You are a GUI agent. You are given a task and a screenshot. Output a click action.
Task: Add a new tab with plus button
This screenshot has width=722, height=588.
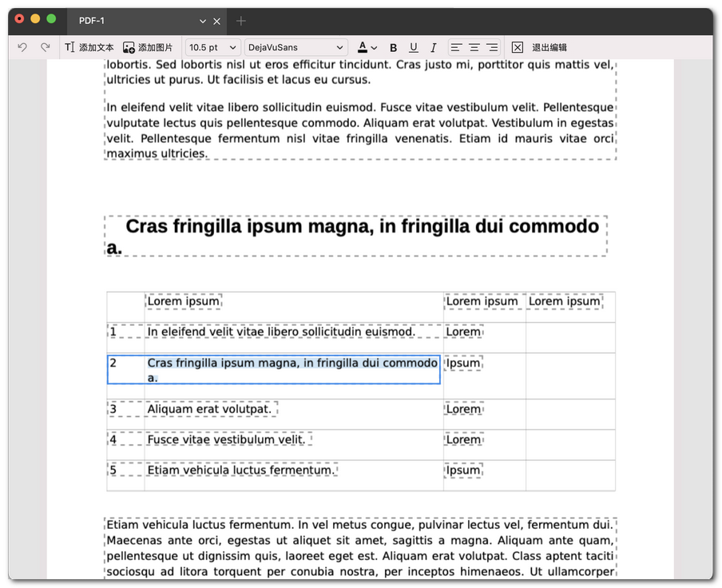tap(241, 21)
